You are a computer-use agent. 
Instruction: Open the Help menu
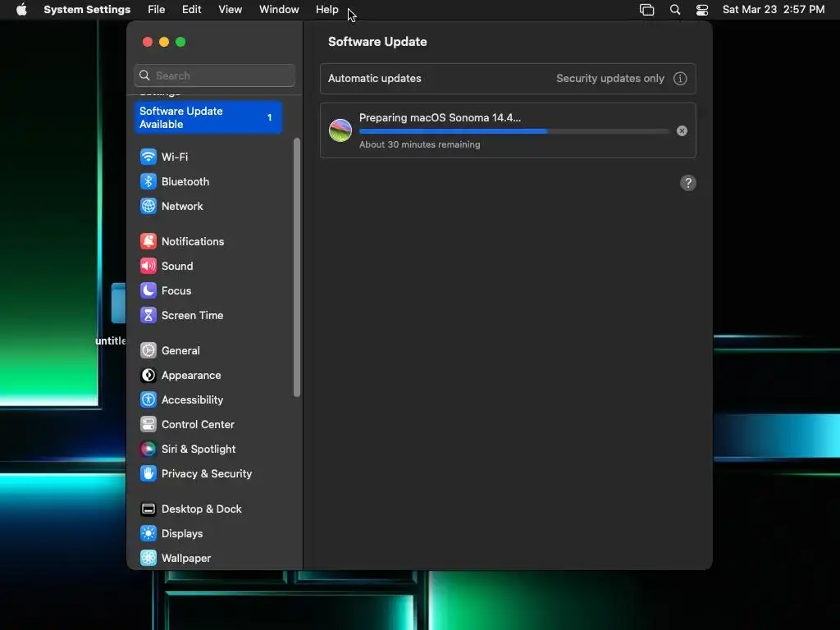pyautogui.click(x=326, y=10)
